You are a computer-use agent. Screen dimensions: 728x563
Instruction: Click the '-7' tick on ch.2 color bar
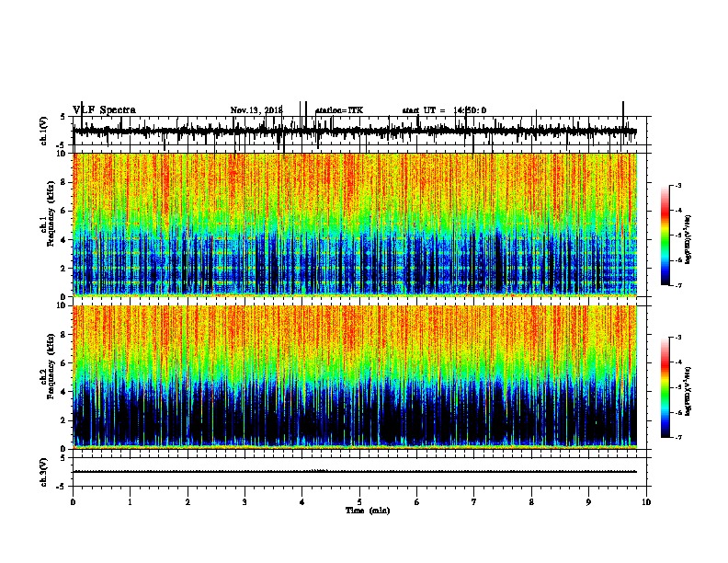pyautogui.click(x=678, y=437)
